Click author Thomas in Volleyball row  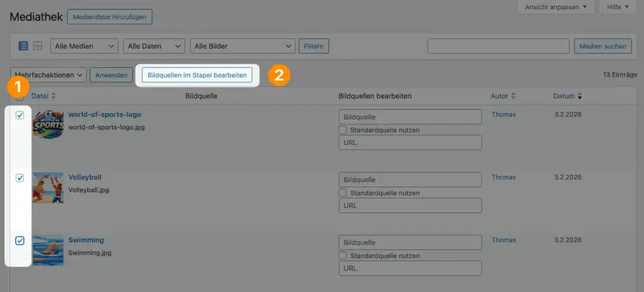[x=504, y=177]
